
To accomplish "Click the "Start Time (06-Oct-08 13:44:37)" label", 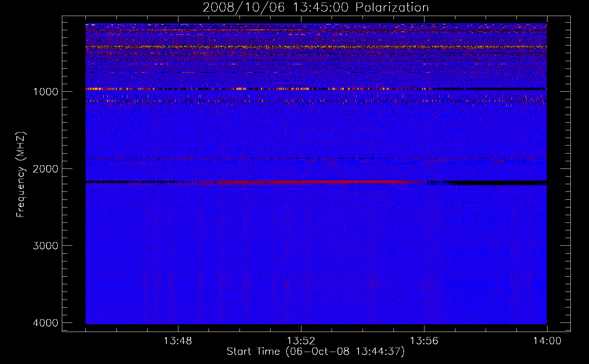I will (316, 352).
